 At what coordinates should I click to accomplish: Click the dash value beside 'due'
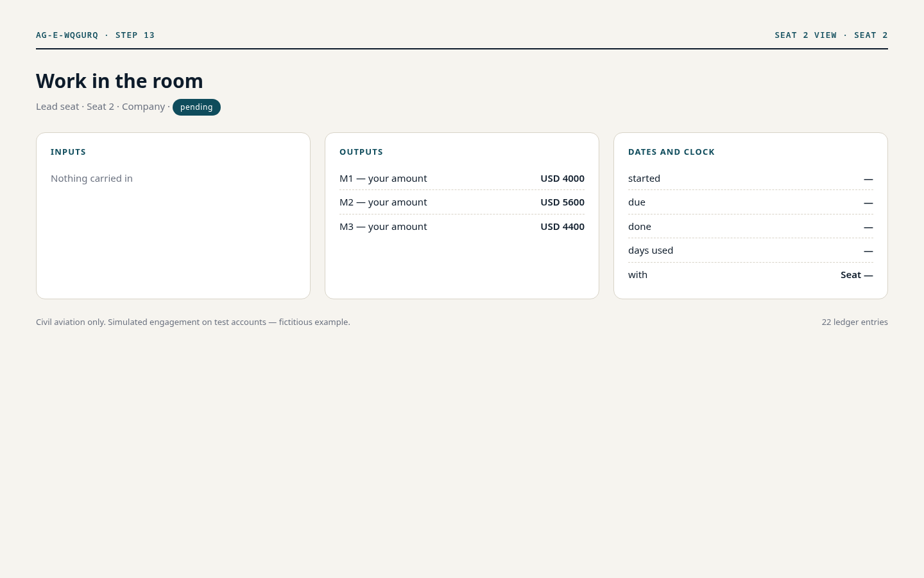(x=868, y=203)
